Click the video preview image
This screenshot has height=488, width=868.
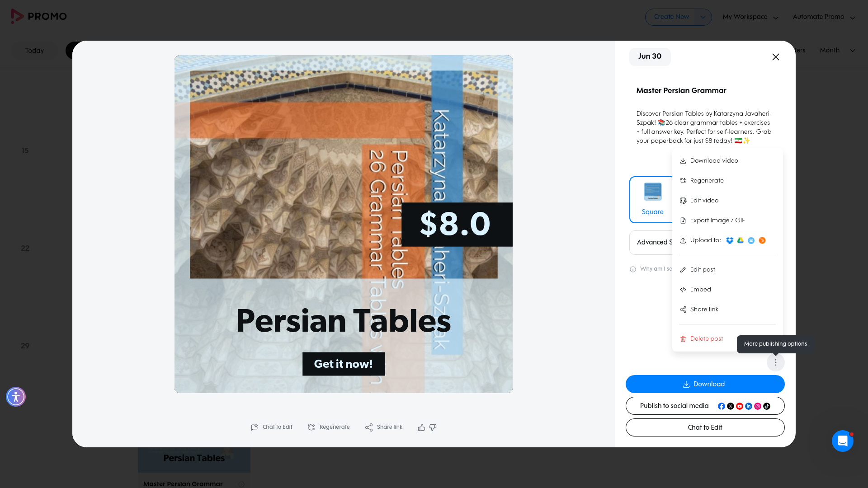coord(344,224)
